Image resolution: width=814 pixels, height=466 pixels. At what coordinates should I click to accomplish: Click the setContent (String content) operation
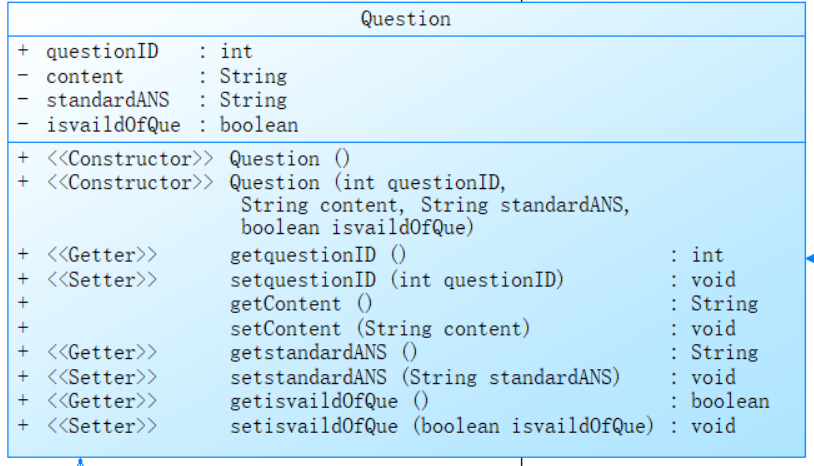click(379, 328)
